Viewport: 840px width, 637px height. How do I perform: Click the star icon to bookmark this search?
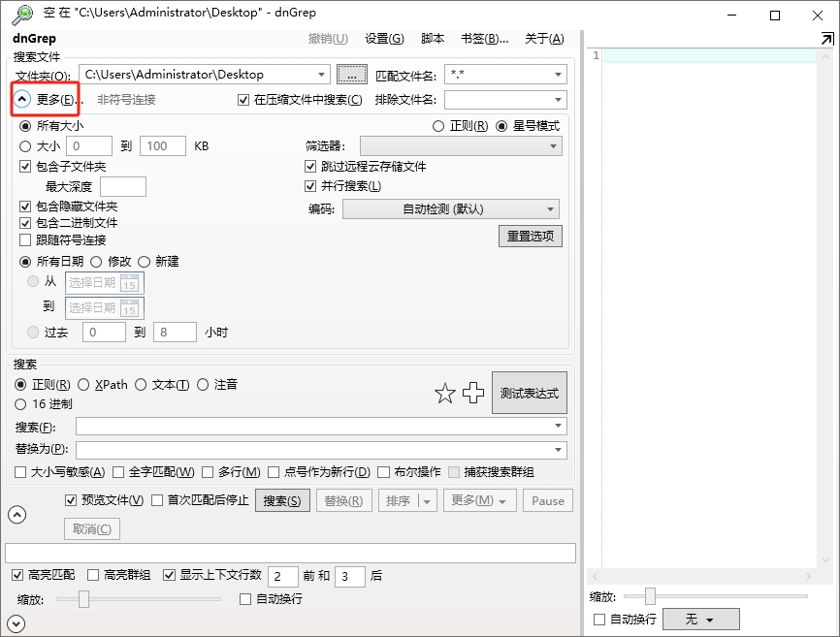tap(445, 393)
